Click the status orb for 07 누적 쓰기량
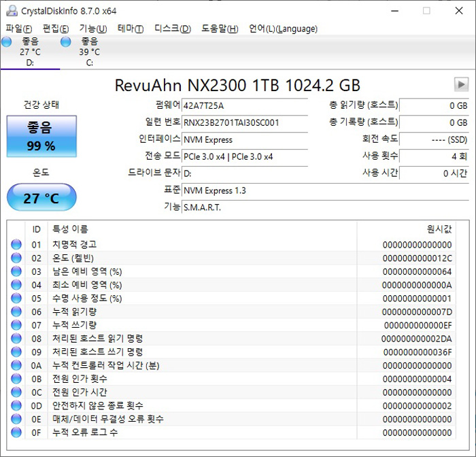 pyautogui.click(x=16, y=325)
